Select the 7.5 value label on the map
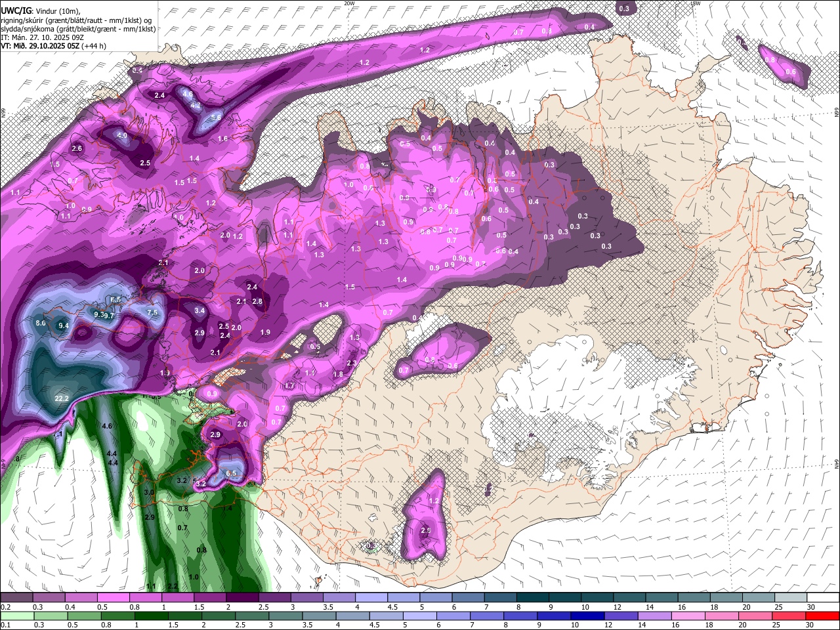This screenshot has height=630, width=840. click(152, 313)
